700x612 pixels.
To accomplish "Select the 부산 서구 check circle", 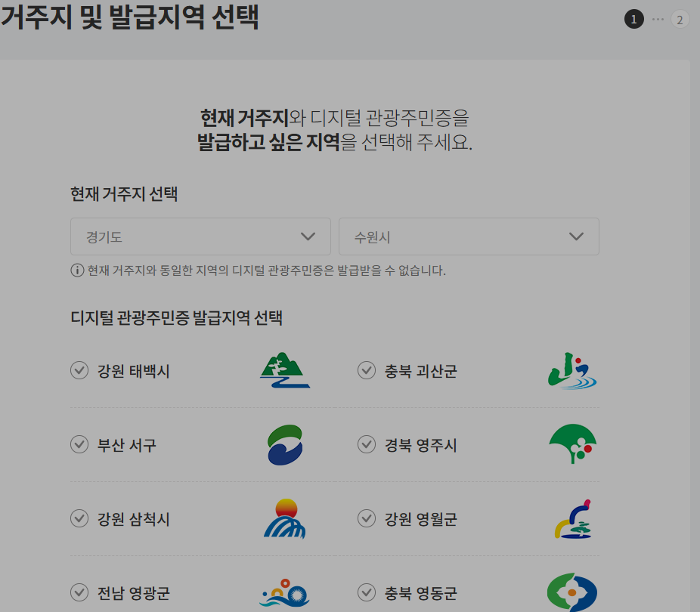I will click(79, 444).
